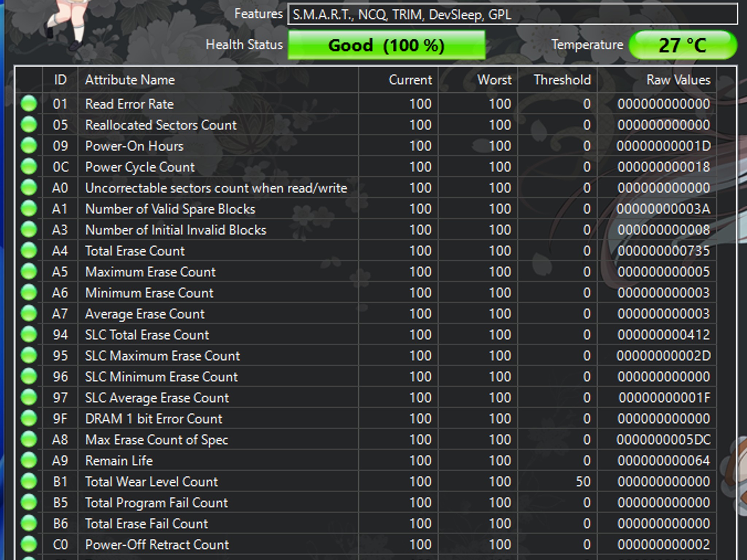Click the status icon for SLC Minimum Erase Count
The height and width of the screenshot is (560, 747).
pyautogui.click(x=29, y=376)
